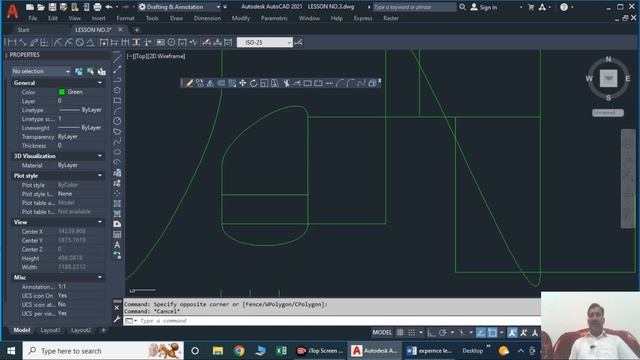Click the Dimension Style icon next to ISO-25

pos(299,42)
